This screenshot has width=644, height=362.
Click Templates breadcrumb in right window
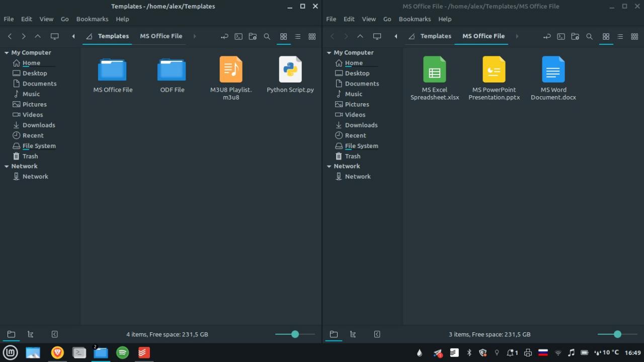coord(436,36)
